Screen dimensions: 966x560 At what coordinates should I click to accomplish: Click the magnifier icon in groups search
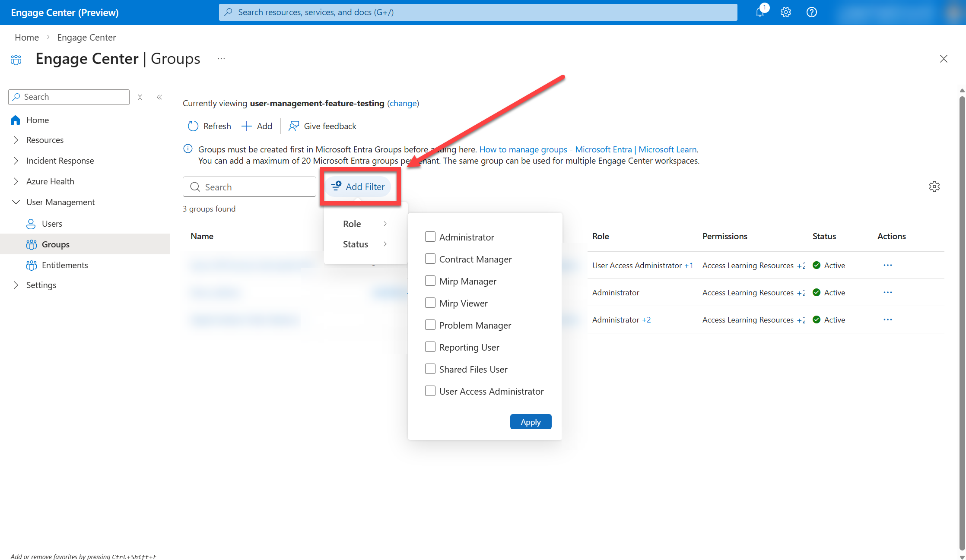tap(195, 187)
